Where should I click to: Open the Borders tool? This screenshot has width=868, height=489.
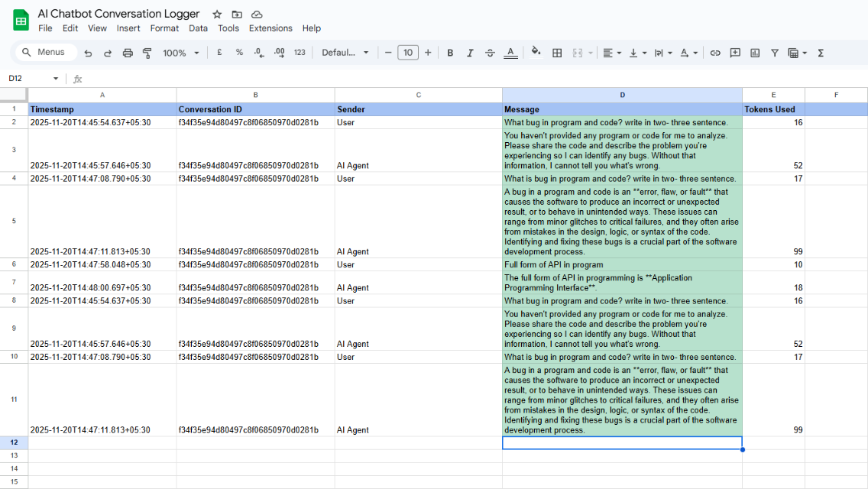(557, 53)
